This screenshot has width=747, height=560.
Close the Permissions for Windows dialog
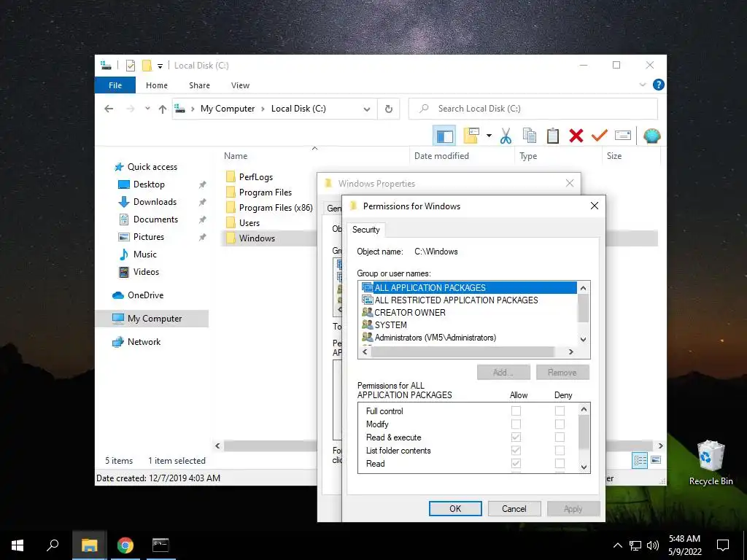(x=595, y=206)
